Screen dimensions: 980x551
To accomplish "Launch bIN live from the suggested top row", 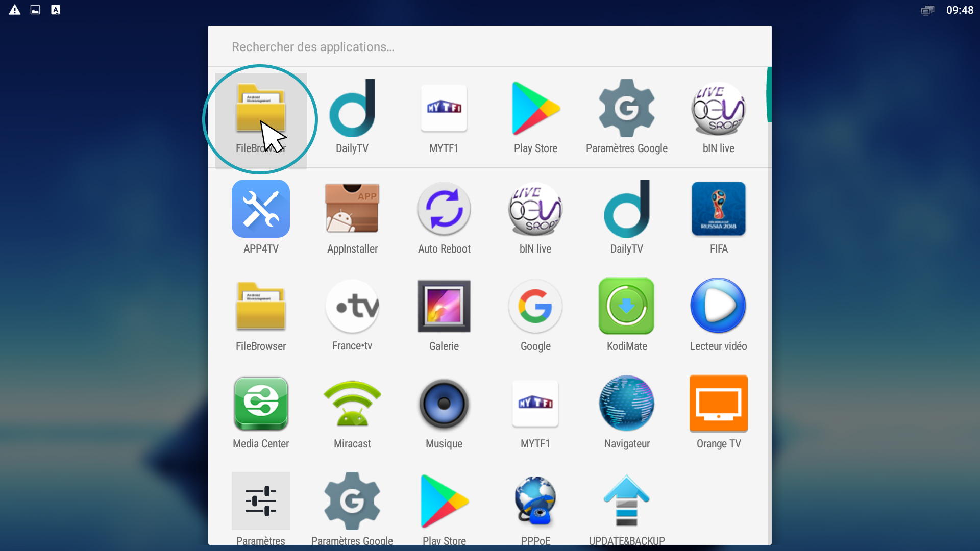I will (719, 117).
